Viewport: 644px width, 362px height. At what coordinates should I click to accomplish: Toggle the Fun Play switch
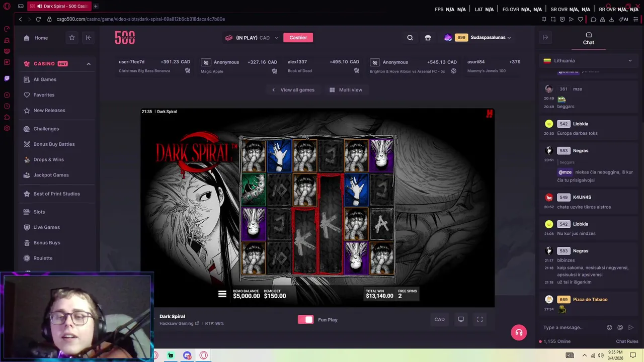[x=305, y=320]
